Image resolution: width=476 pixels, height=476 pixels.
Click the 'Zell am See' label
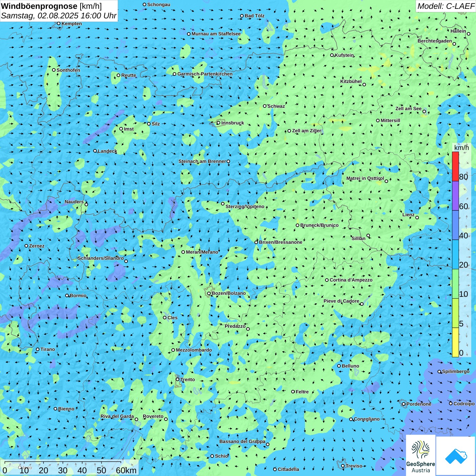[408, 108]
